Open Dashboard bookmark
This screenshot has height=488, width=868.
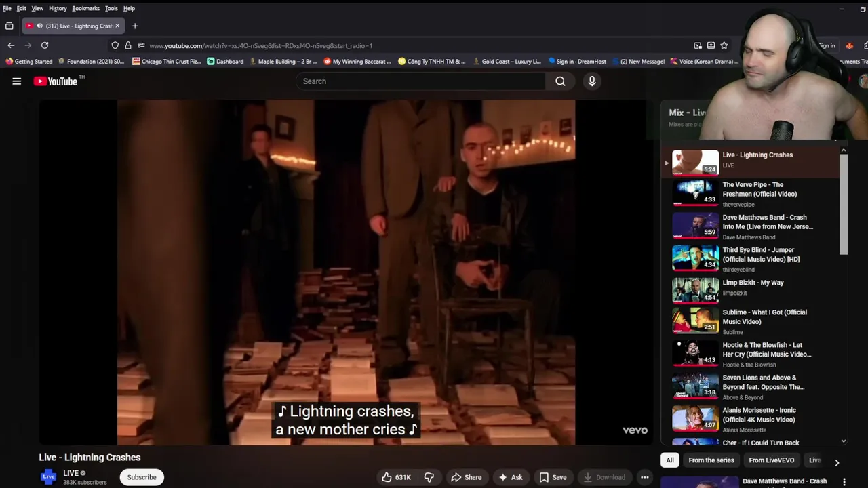click(x=225, y=62)
